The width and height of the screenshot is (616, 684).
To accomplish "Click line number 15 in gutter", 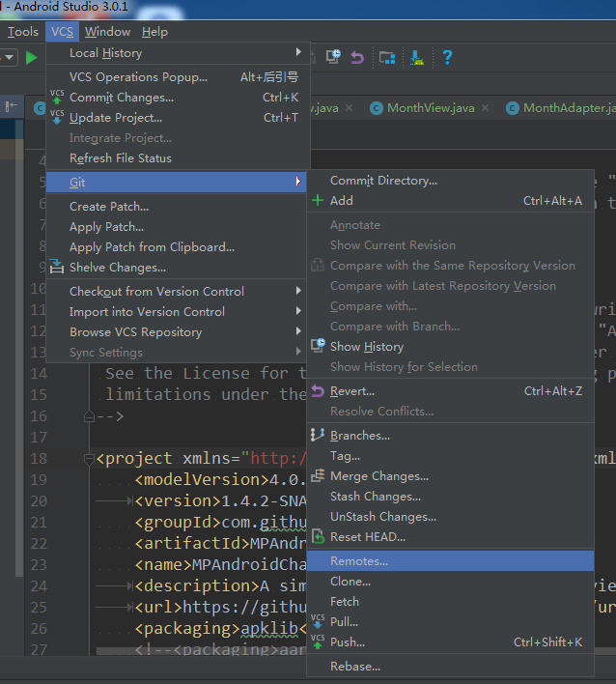I will (39, 395).
